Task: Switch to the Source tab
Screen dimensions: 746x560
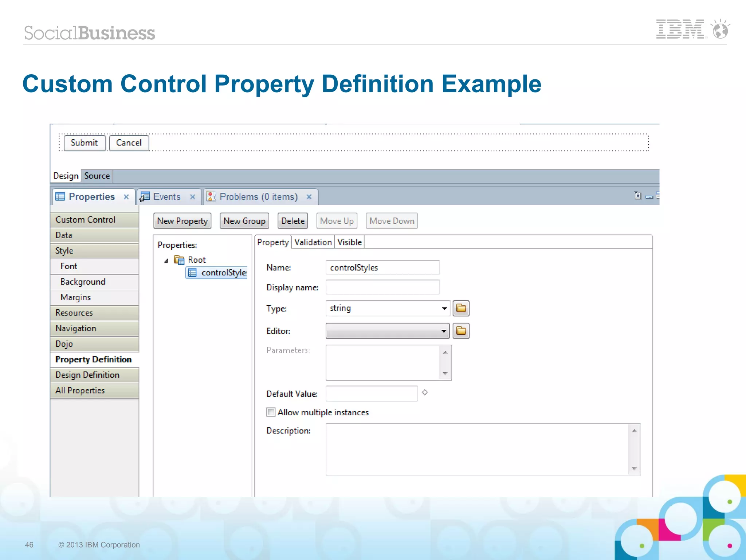Action: 97,176
